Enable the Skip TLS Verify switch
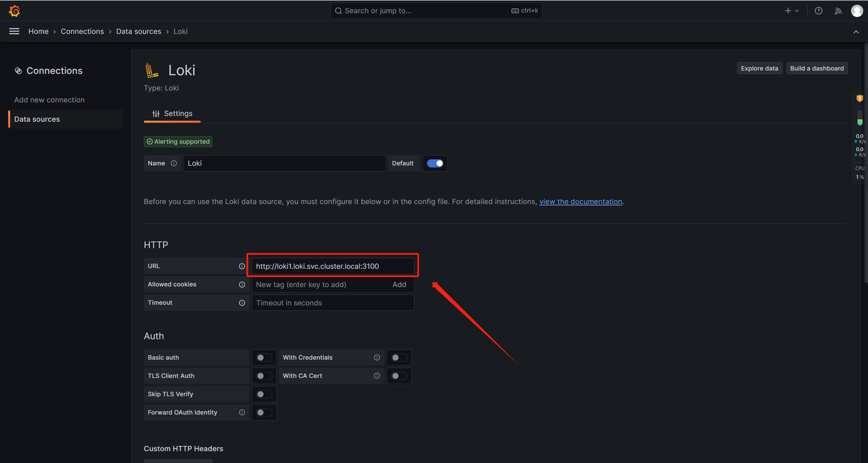This screenshot has height=463, width=868. 264,394
